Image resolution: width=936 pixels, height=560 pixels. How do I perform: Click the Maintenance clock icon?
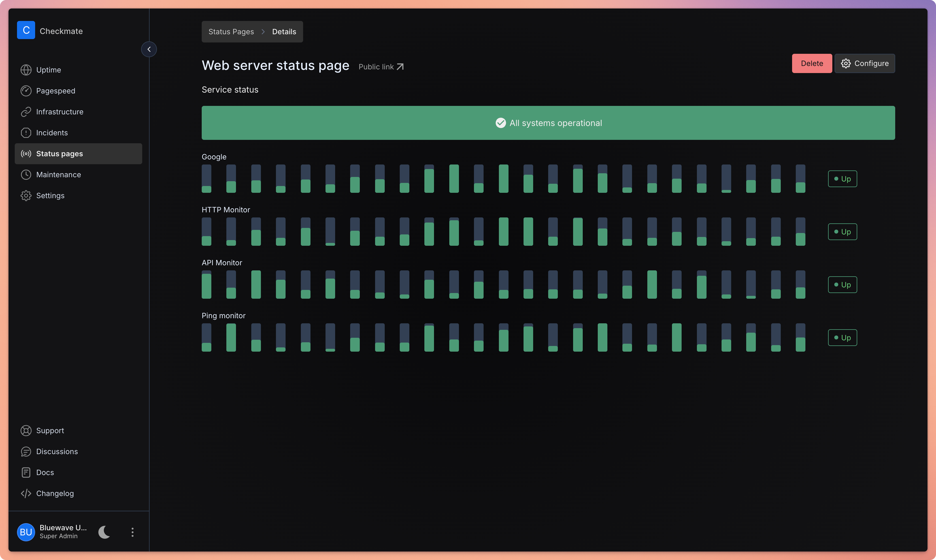(26, 175)
